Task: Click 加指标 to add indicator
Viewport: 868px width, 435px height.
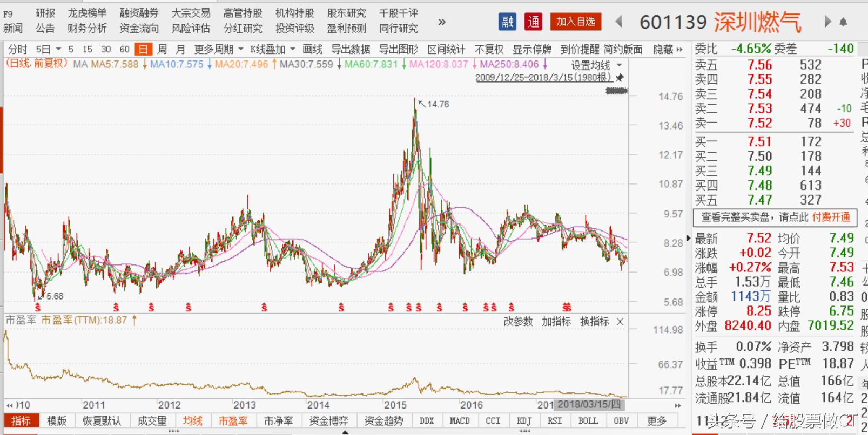Action: click(x=556, y=322)
